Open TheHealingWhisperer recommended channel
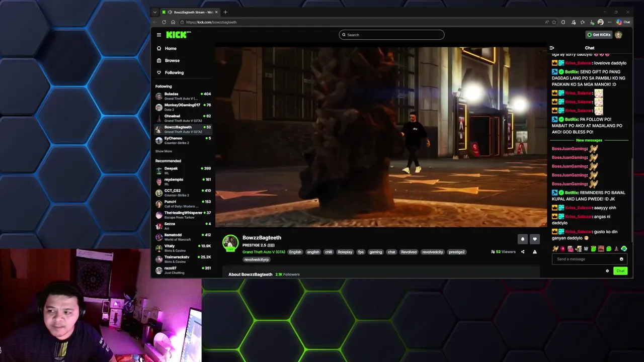644x362 pixels. pyautogui.click(x=183, y=215)
